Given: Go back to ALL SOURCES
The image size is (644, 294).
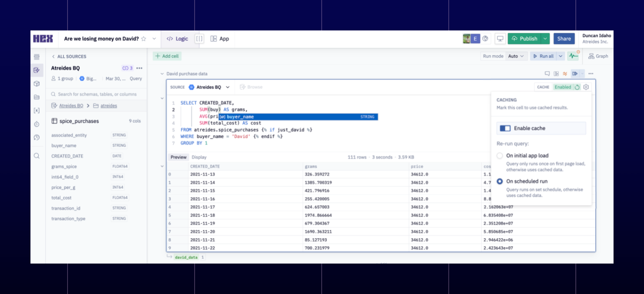Looking at the screenshot, I should (69, 57).
